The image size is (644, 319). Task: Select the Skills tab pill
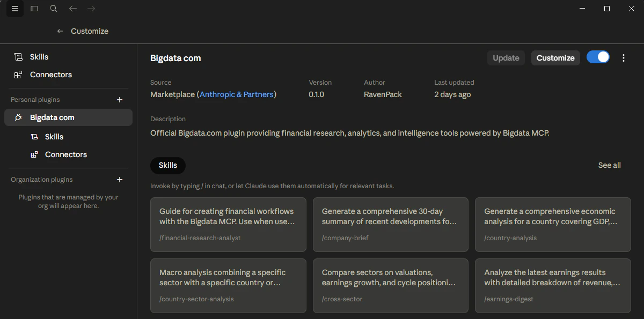pyautogui.click(x=168, y=165)
